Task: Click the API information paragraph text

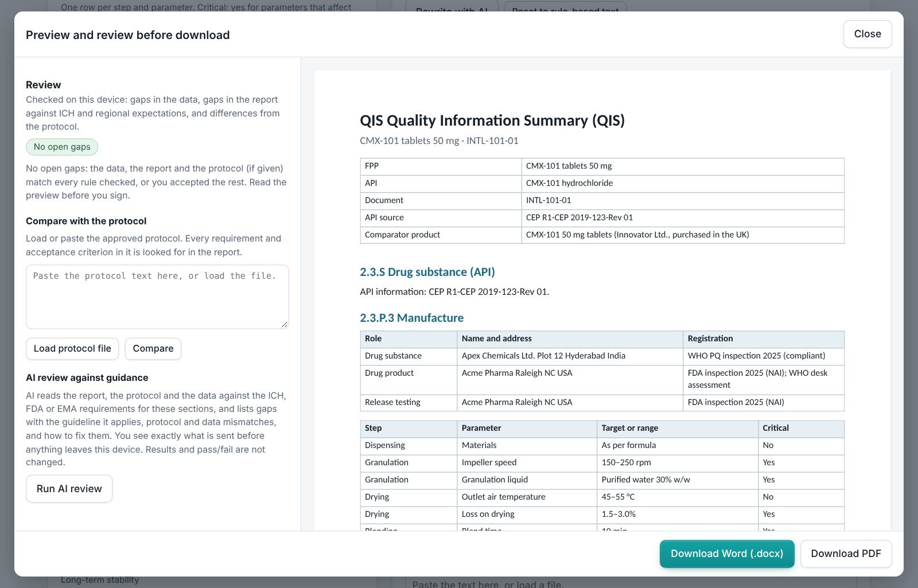Action: pyautogui.click(x=454, y=292)
